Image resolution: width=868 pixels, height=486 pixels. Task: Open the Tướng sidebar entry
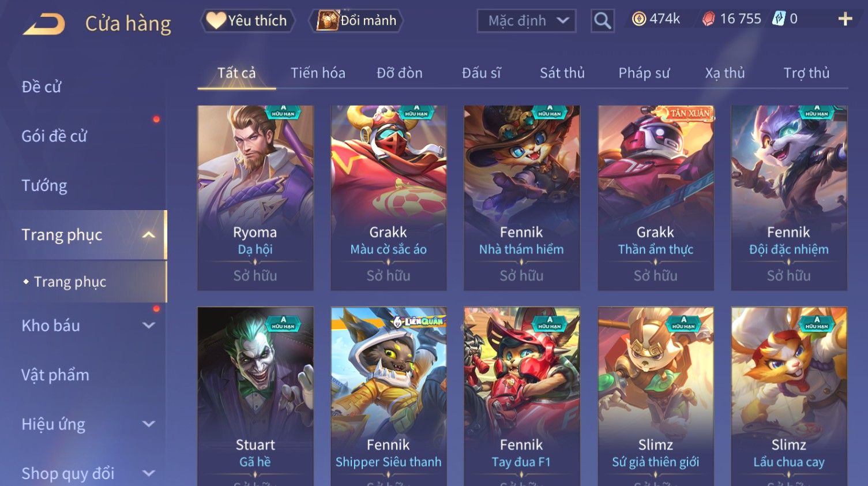click(x=44, y=186)
